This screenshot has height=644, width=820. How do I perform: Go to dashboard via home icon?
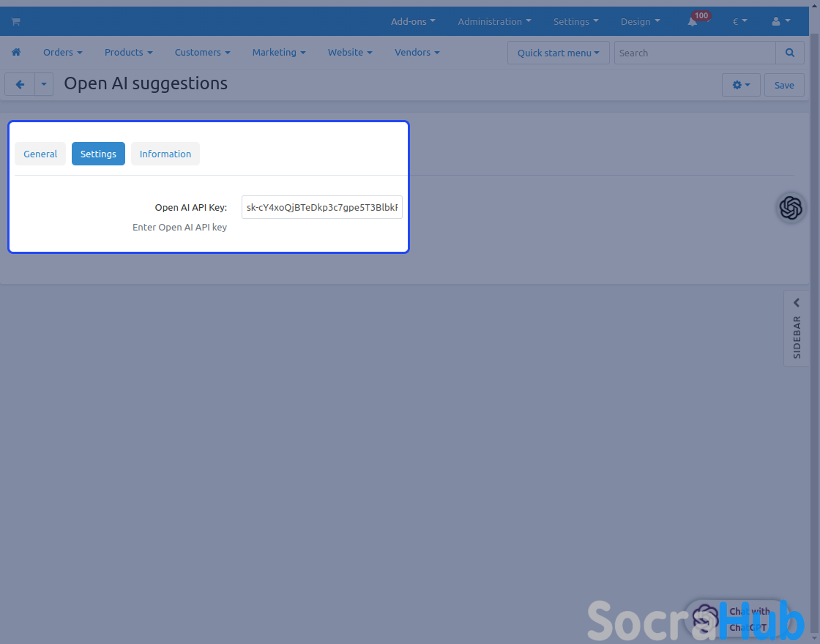point(16,53)
